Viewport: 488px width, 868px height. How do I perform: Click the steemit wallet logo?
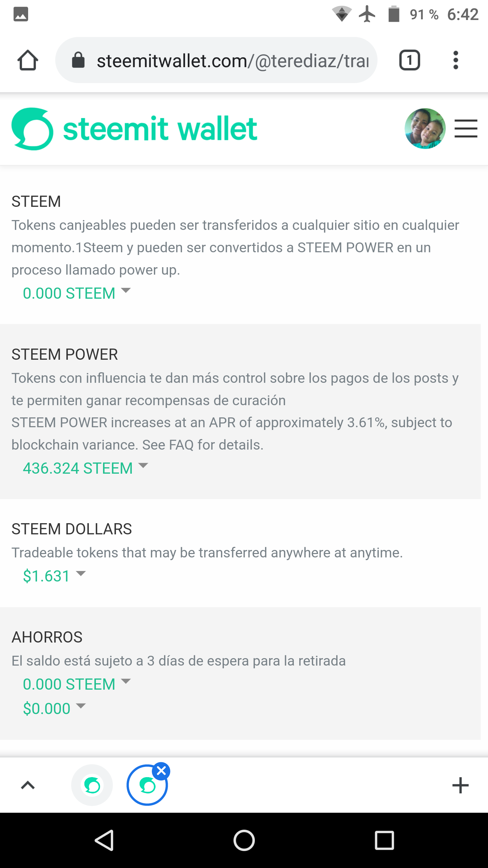point(135,129)
